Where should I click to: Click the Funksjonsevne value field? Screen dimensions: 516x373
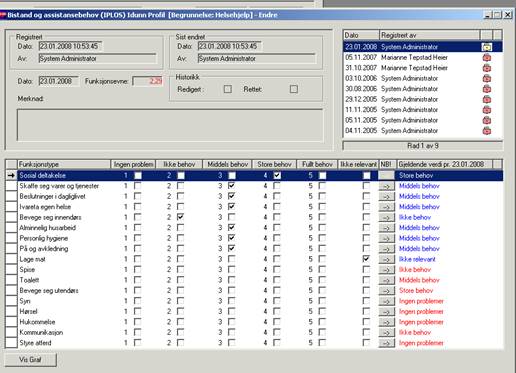[147, 81]
